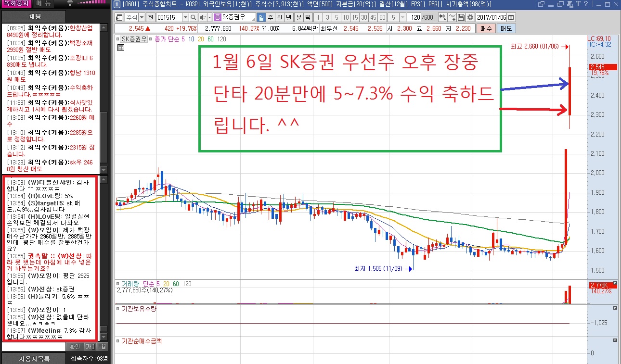Click the blue 매도 sell button
Screen dimensions: 621x364
tap(506, 28)
